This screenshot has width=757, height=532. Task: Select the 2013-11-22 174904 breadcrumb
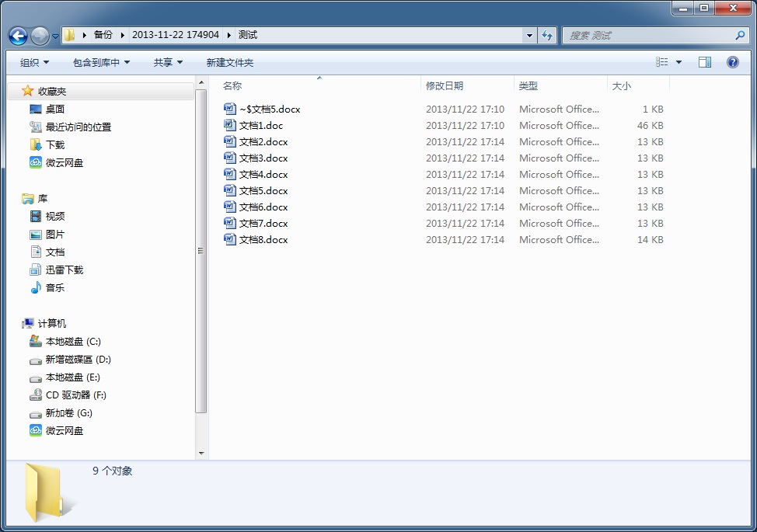pos(175,35)
